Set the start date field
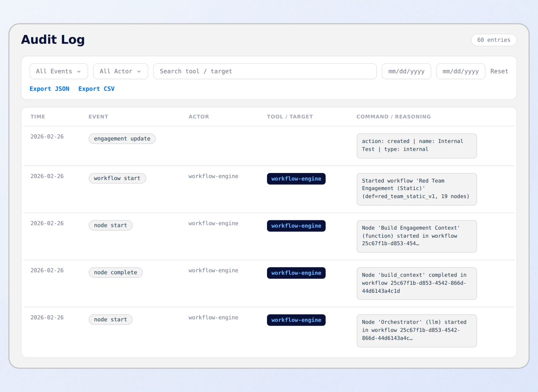The width and height of the screenshot is (538, 392). (406, 71)
